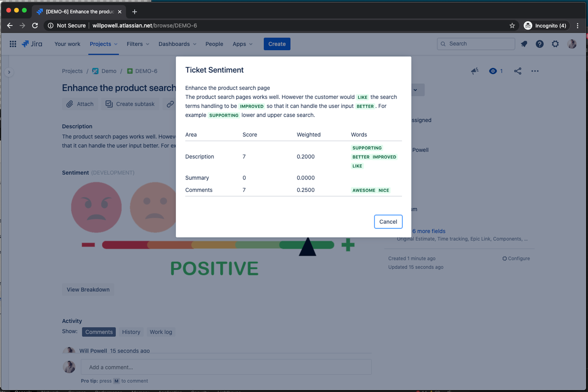Click the Create button
Screen dimensions: 588x392
277,44
